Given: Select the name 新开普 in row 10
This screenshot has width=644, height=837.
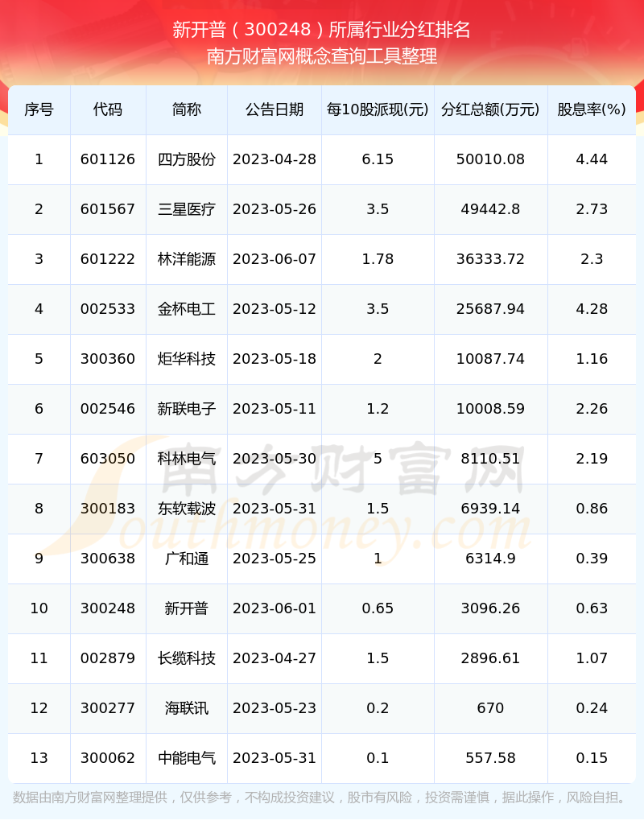Looking at the screenshot, I should (187, 608).
